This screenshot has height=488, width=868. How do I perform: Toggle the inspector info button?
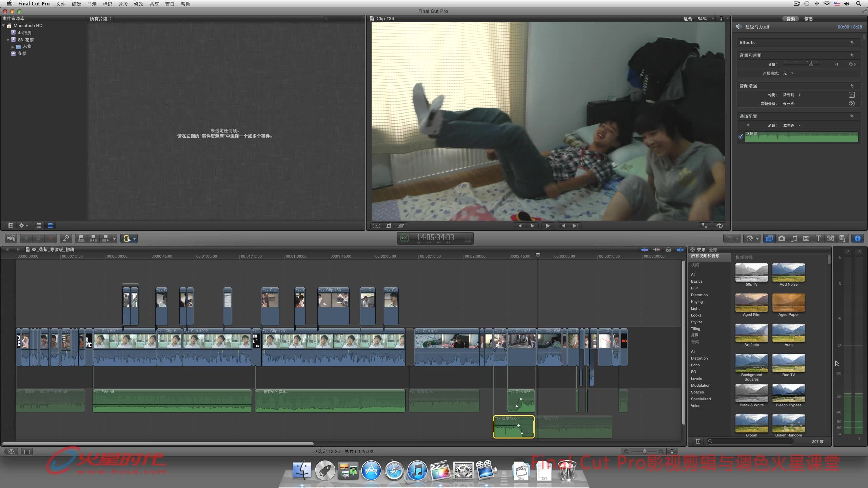point(857,239)
